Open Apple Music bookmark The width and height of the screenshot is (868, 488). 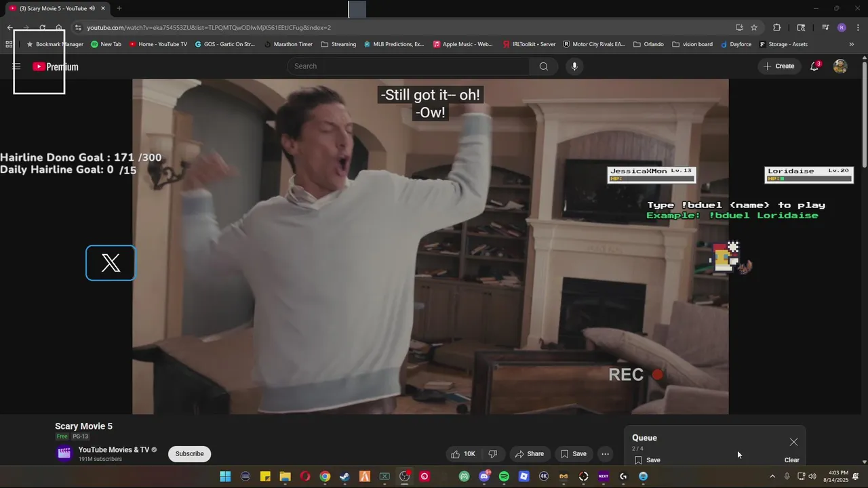tap(463, 44)
